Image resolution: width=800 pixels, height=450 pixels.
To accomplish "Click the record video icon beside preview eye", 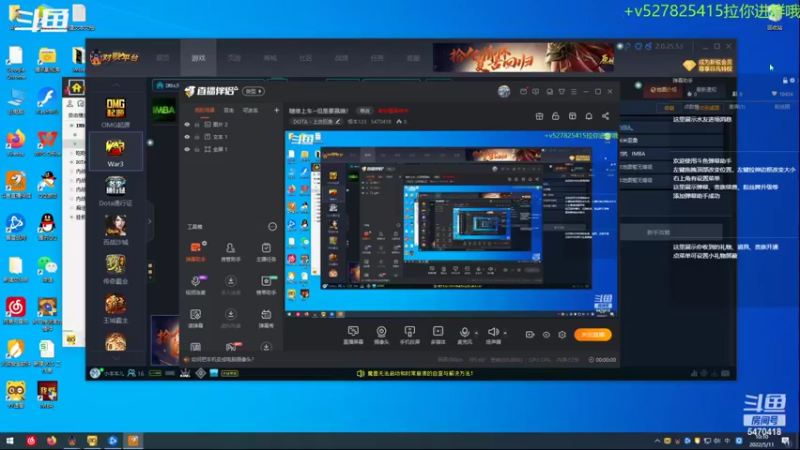I will (x=530, y=335).
